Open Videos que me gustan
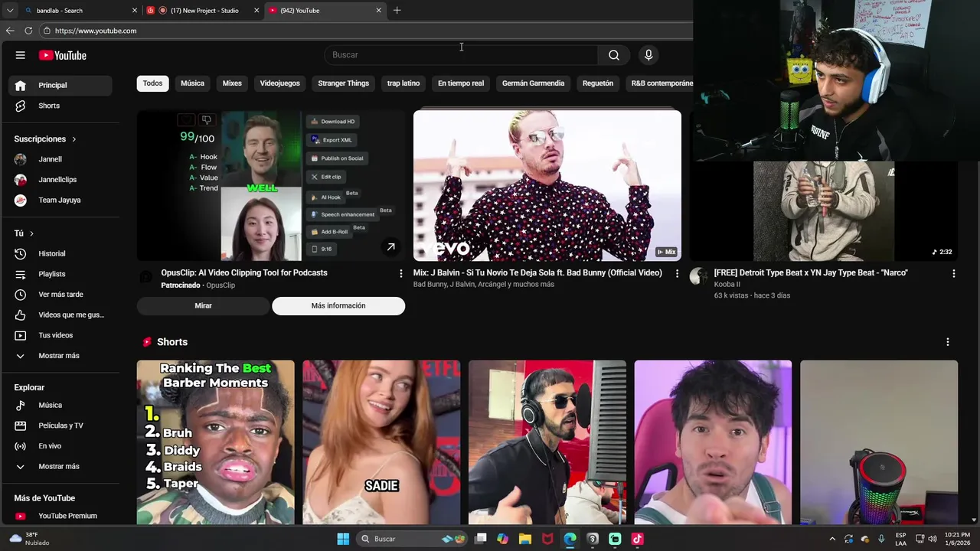The image size is (980, 551). tap(60, 315)
